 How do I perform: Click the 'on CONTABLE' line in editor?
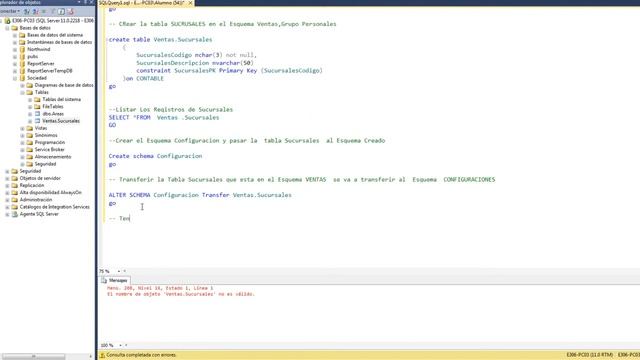coord(143,78)
